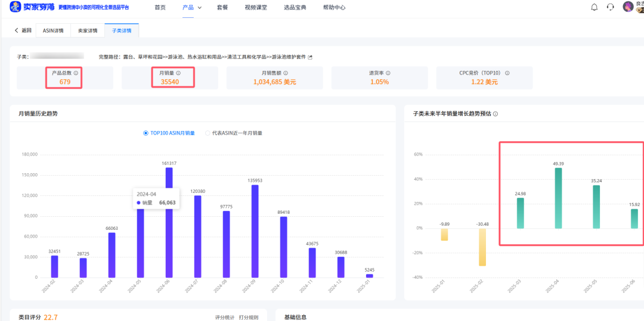644x321 pixels.
Task: Click the info icon next to 月销量
Action: (x=178, y=73)
